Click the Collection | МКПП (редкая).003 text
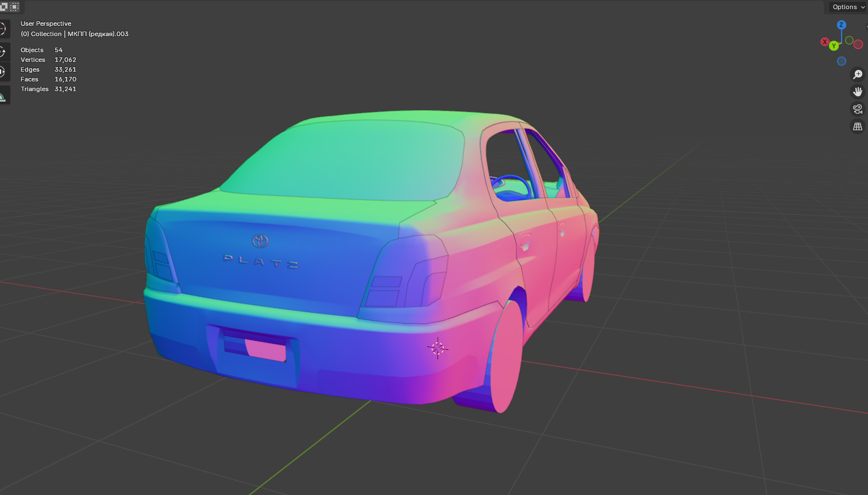 point(80,34)
